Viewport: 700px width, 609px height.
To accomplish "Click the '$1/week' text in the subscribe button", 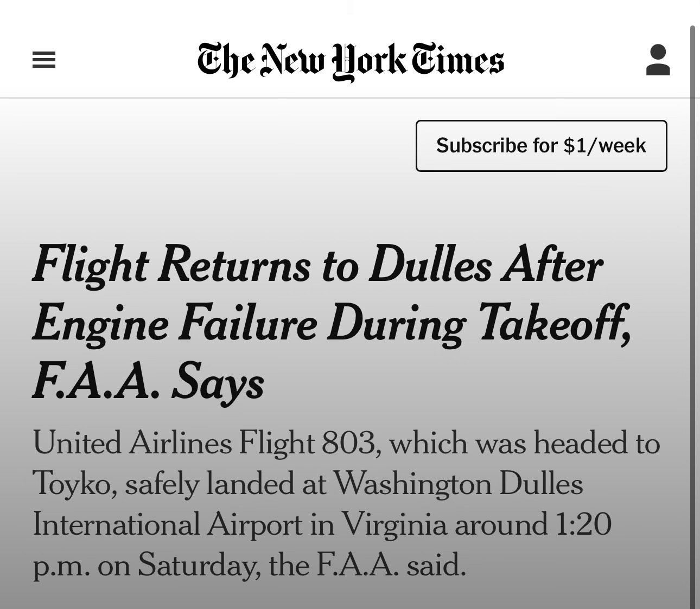I will click(x=605, y=146).
